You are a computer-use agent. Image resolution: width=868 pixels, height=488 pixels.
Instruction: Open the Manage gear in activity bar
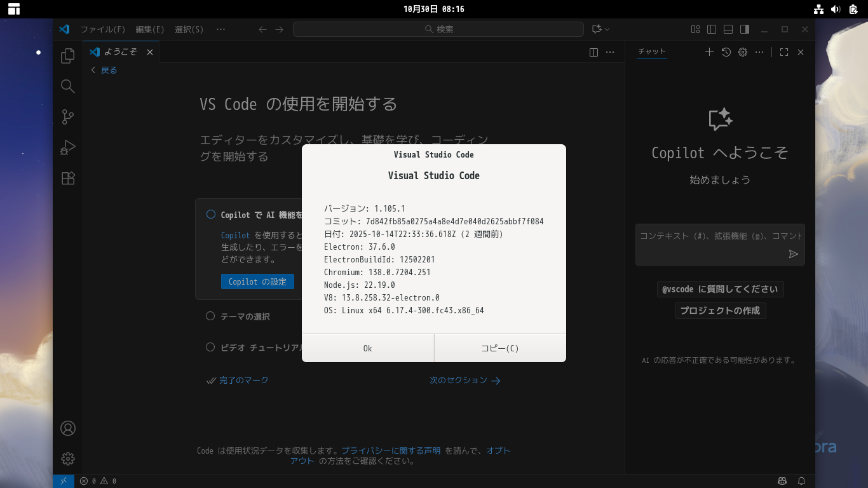click(68, 458)
